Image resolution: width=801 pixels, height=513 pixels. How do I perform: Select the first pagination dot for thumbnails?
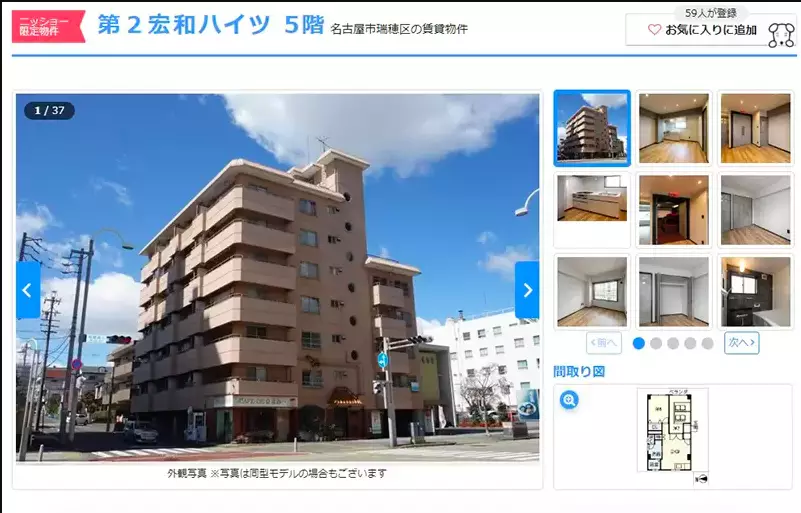pos(639,343)
